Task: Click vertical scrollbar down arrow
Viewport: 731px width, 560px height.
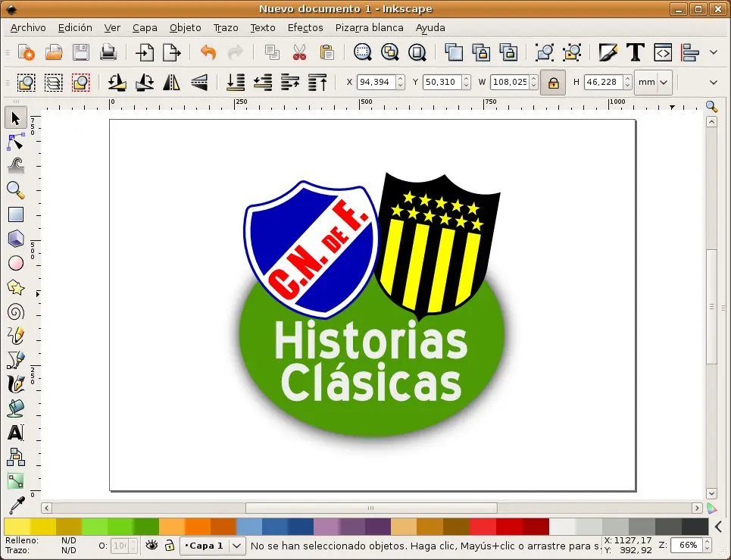Action: coord(711,493)
